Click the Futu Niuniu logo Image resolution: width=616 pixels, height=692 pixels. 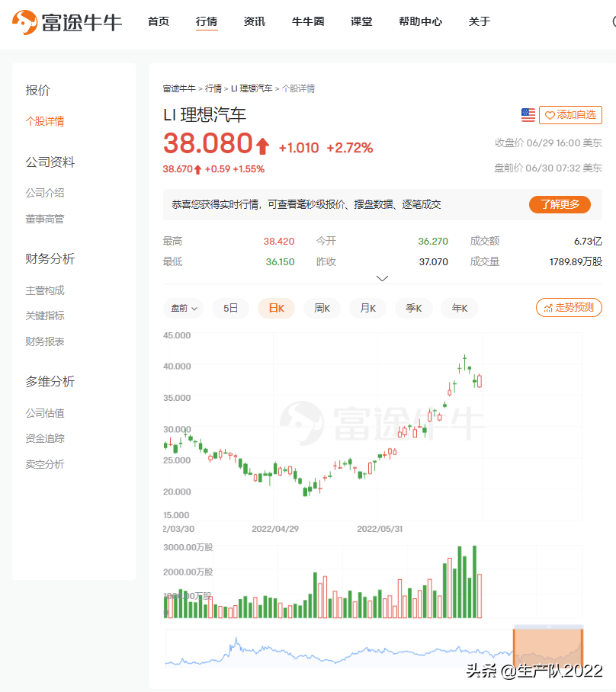66,22
